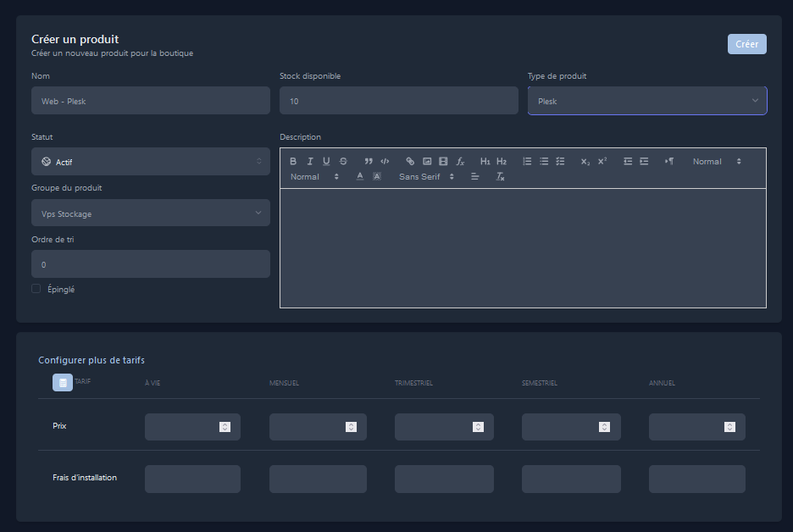Click the calculator icon beside Tarif
The height and width of the screenshot is (532, 793).
click(x=63, y=383)
